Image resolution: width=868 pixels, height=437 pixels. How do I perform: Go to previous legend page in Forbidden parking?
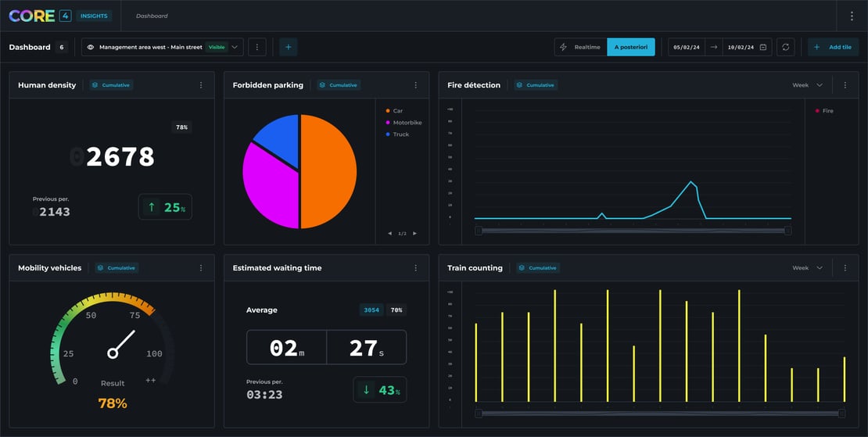[389, 234]
